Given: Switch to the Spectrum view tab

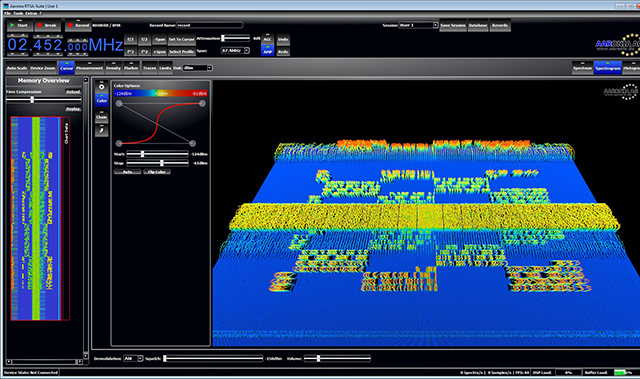Looking at the screenshot, I should pyautogui.click(x=582, y=68).
